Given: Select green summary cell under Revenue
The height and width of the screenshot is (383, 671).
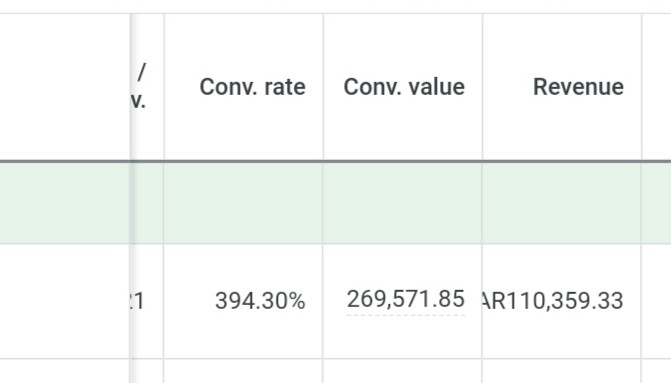Looking at the screenshot, I should 562,203.
